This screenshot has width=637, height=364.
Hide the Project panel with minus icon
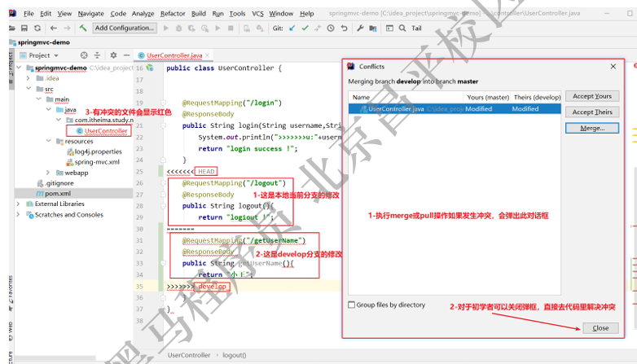click(x=127, y=55)
